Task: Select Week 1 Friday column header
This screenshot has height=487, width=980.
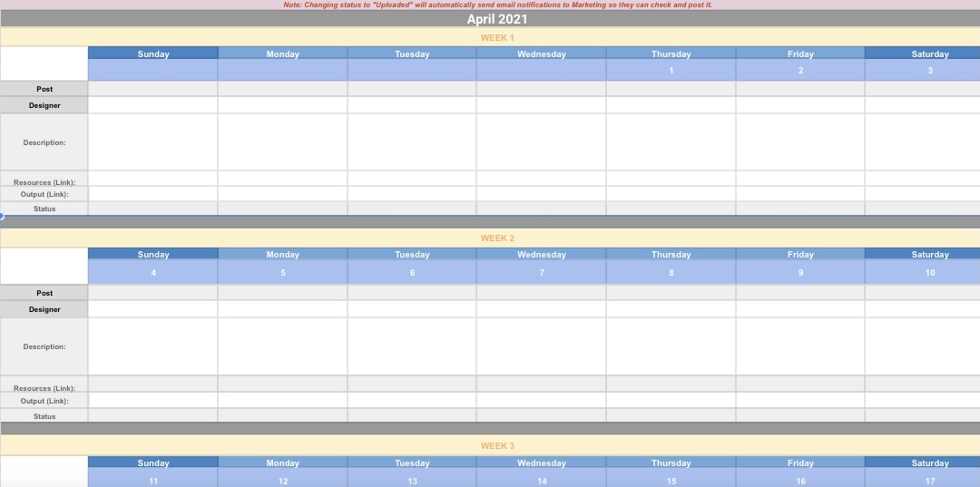Action: pos(800,54)
